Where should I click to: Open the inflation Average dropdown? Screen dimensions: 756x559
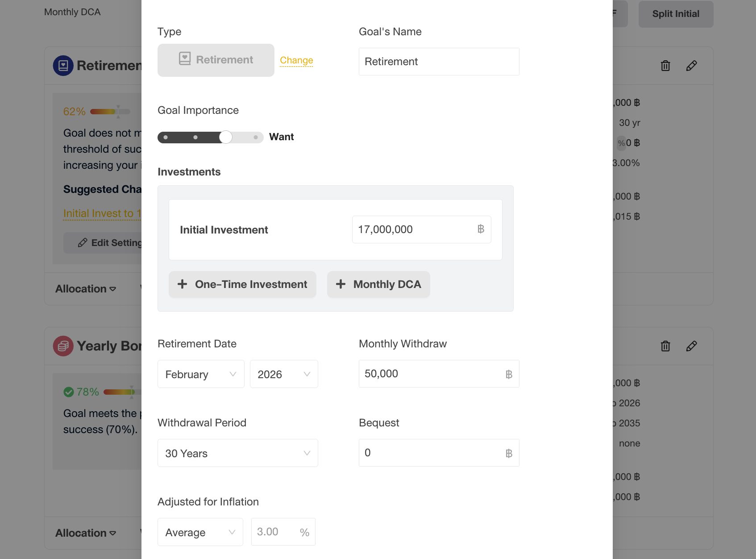click(x=200, y=532)
